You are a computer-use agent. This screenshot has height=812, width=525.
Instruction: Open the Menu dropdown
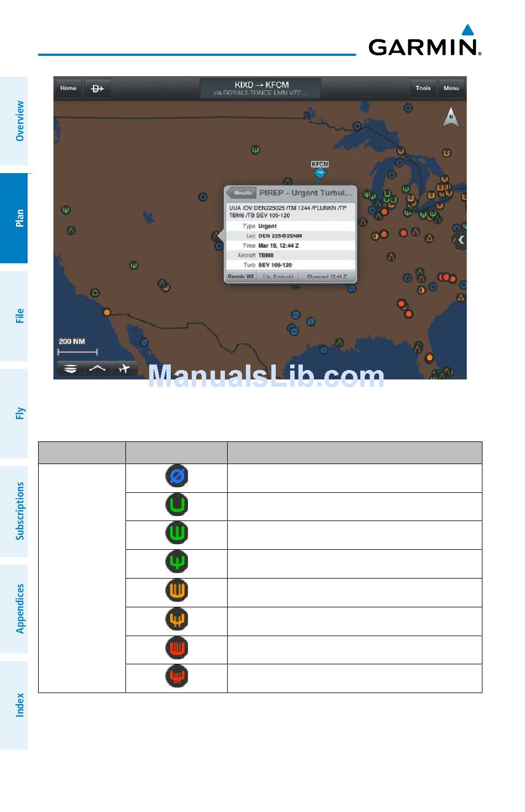[x=451, y=89]
